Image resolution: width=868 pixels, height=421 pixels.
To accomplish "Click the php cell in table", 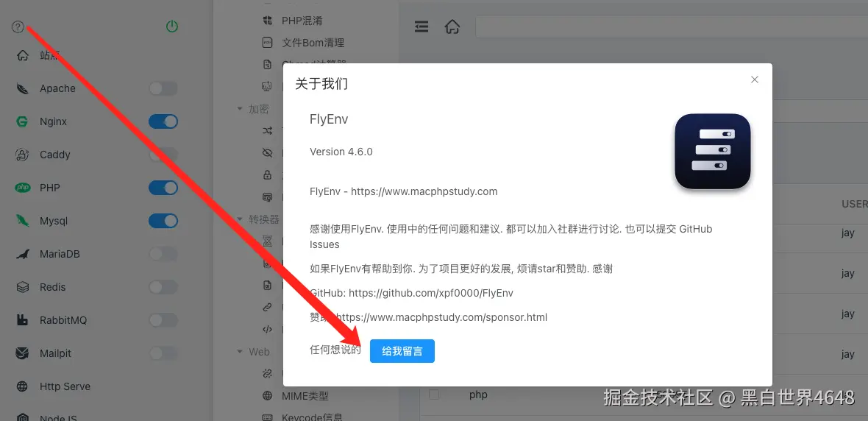I will point(478,395).
